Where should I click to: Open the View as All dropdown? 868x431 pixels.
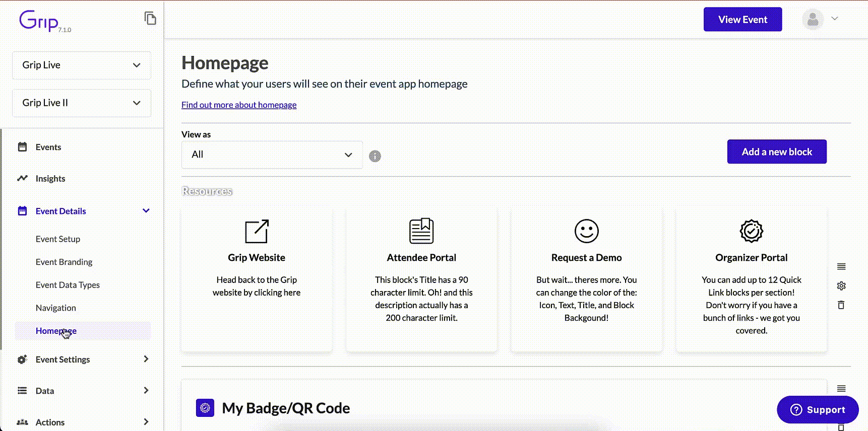(x=272, y=155)
